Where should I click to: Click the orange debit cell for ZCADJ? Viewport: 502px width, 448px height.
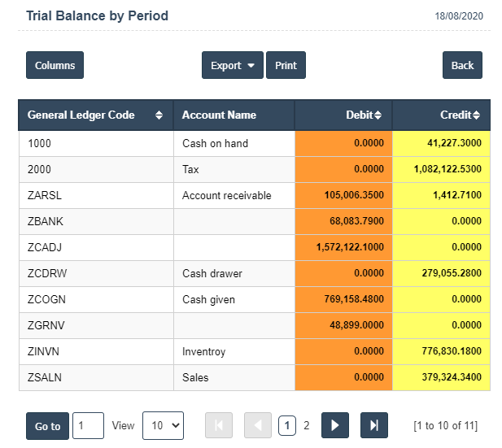(x=343, y=247)
